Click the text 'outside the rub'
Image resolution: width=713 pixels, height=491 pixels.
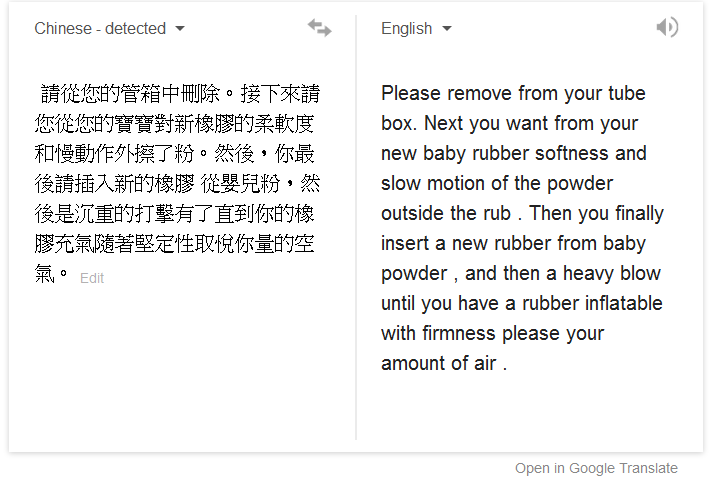[x=446, y=213]
